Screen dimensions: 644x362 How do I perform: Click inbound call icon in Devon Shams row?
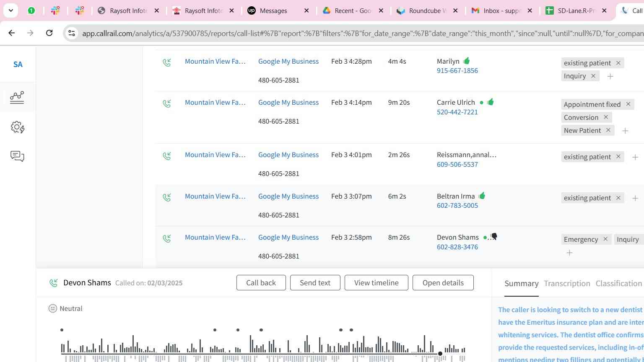[167, 238]
